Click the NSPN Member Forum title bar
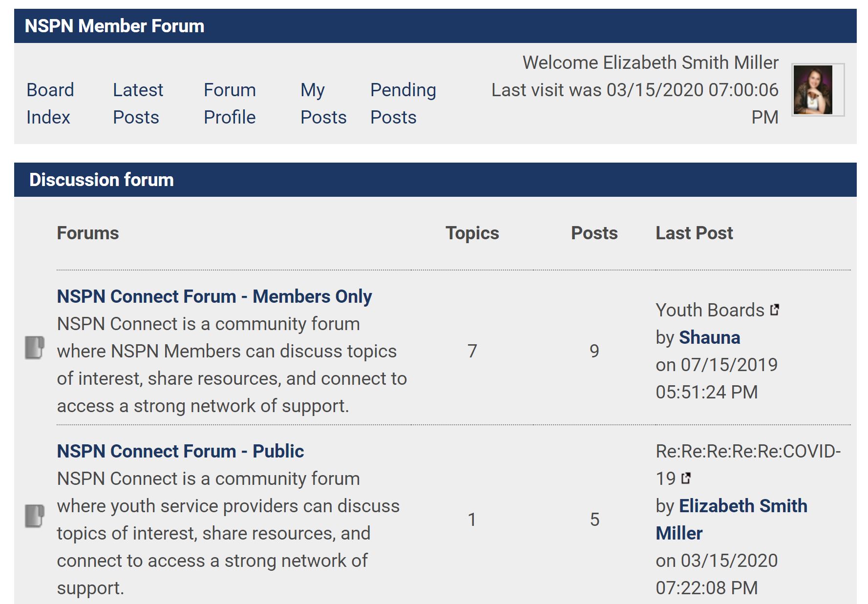Viewport: 868px width, 604px height. click(435, 26)
